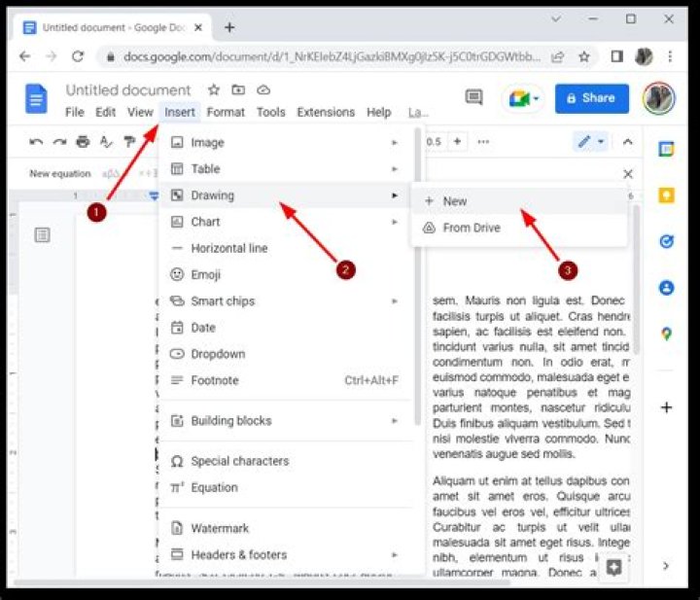Image resolution: width=700 pixels, height=600 pixels.
Task: Expand the Smart chips submenu
Action: (x=286, y=301)
